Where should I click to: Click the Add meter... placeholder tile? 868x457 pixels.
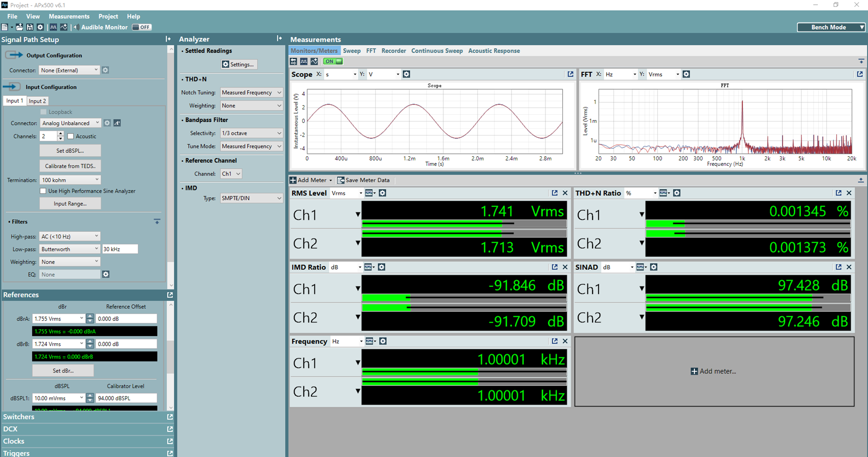click(x=714, y=371)
